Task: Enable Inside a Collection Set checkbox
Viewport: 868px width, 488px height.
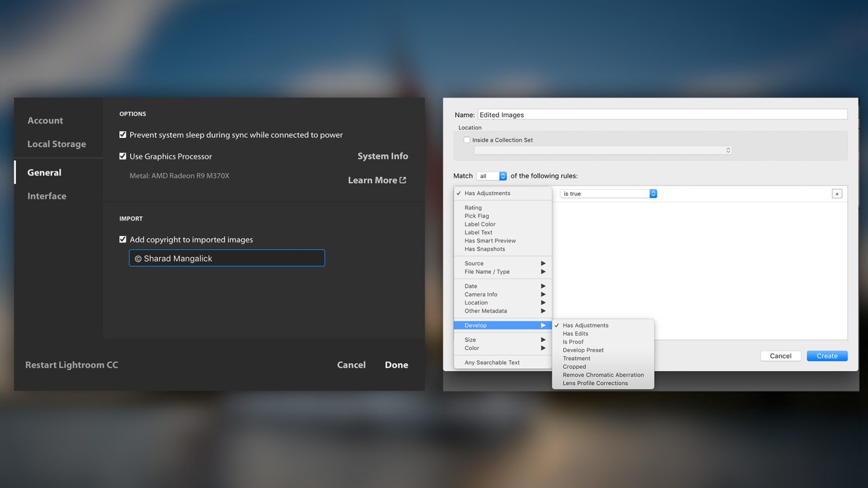Action: click(467, 140)
